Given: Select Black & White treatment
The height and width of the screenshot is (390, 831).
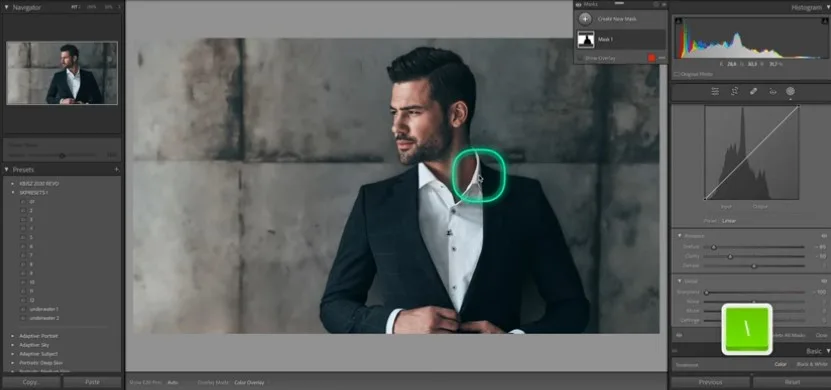Looking at the screenshot, I should pos(811,365).
